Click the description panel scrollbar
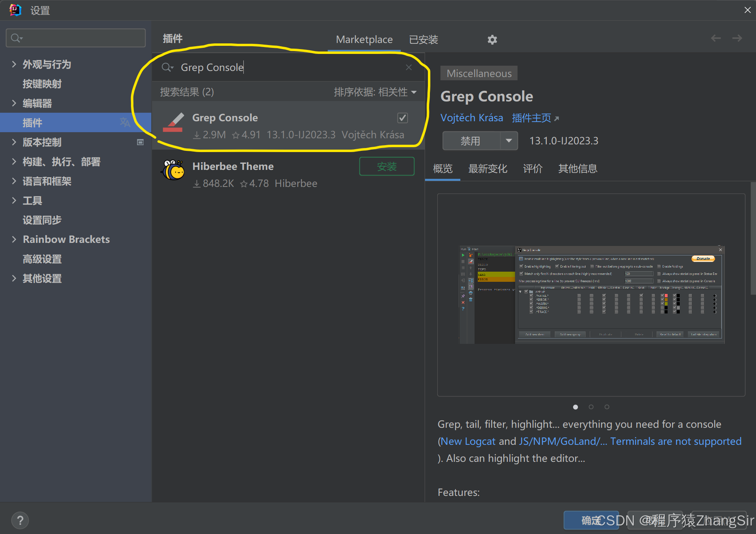The image size is (756, 534). tap(753, 239)
